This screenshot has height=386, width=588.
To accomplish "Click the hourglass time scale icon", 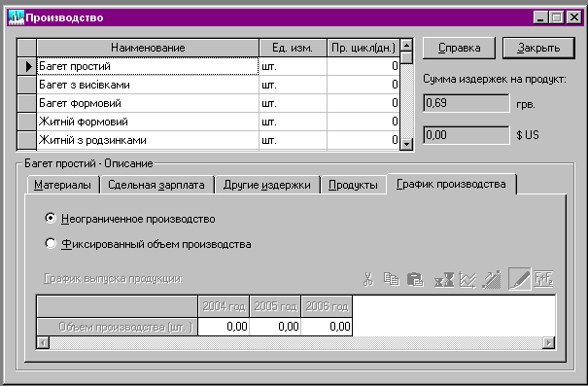I will click(444, 279).
